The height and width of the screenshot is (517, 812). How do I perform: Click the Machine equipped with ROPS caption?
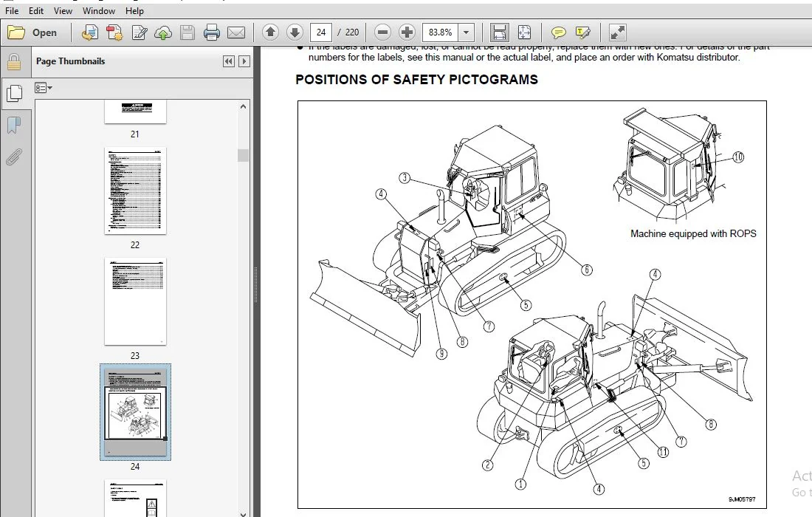[693, 233]
